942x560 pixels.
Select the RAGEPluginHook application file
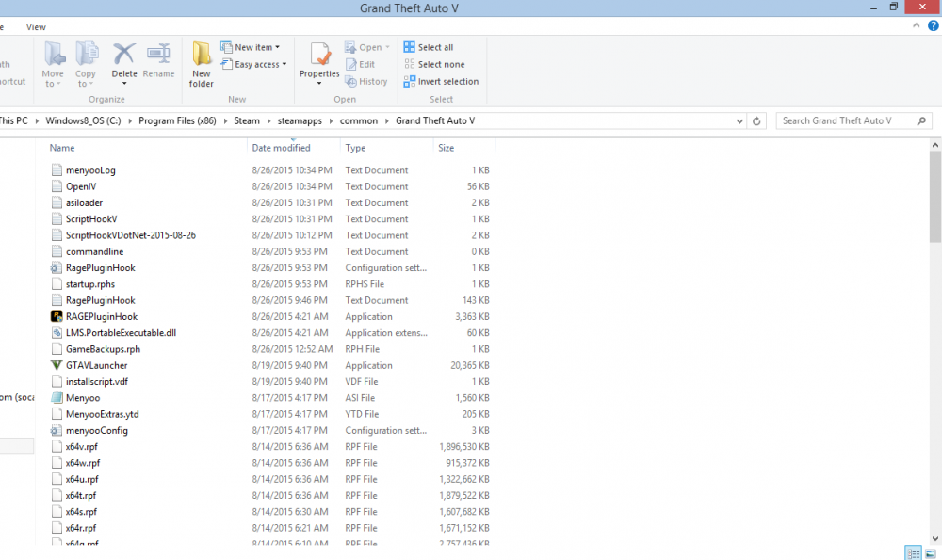[101, 317]
